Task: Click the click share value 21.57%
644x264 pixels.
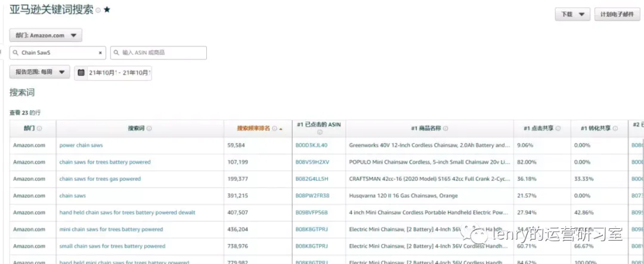Action: point(527,196)
